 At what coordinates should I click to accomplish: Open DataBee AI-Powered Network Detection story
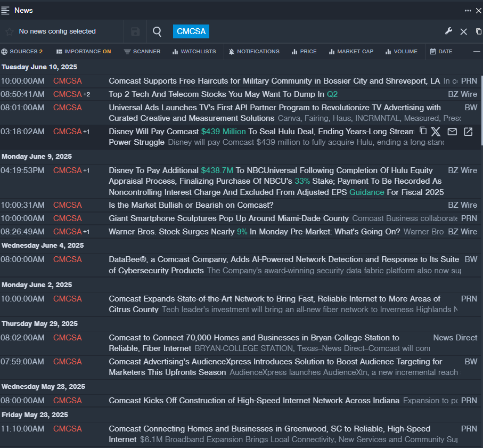tap(284, 265)
